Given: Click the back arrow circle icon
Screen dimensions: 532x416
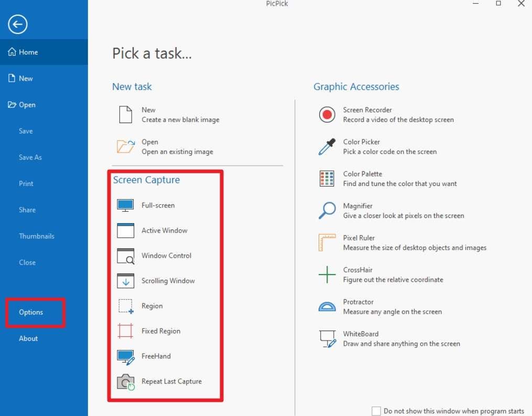Looking at the screenshot, I should pyautogui.click(x=18, y=25).
